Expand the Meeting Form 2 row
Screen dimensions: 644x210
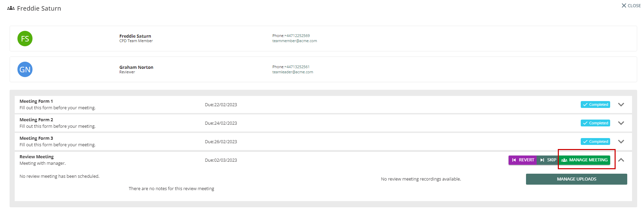coord(621,123)
